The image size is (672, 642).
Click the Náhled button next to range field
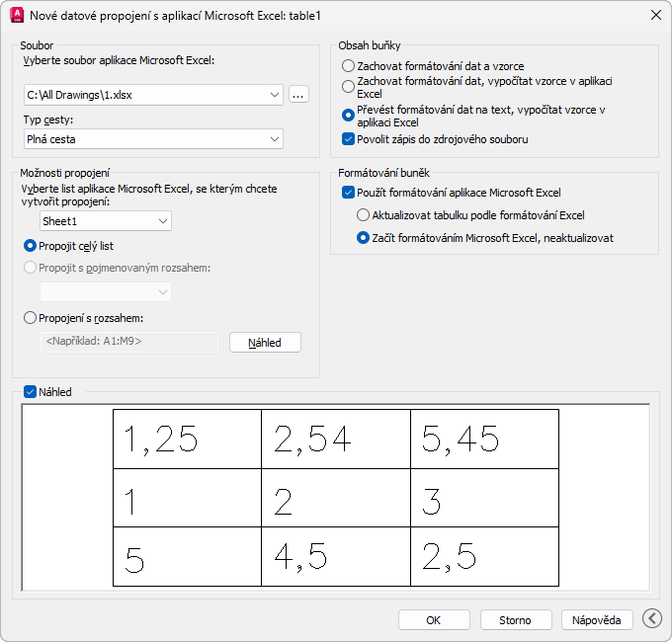[265, 343]
